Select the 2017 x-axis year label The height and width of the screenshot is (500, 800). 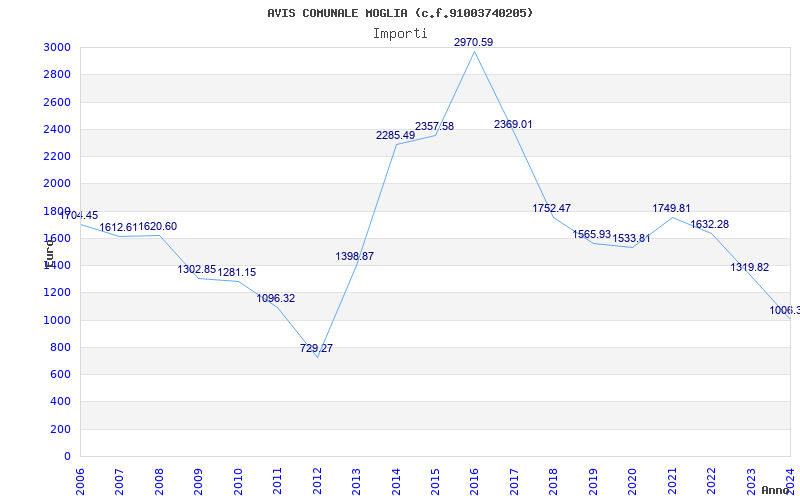514,481
